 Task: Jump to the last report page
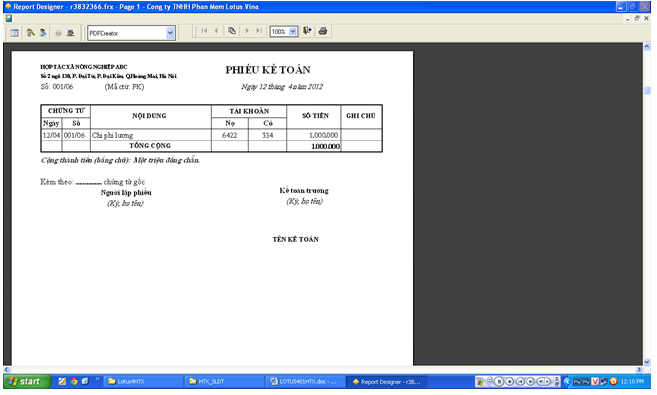coord(259,31)
